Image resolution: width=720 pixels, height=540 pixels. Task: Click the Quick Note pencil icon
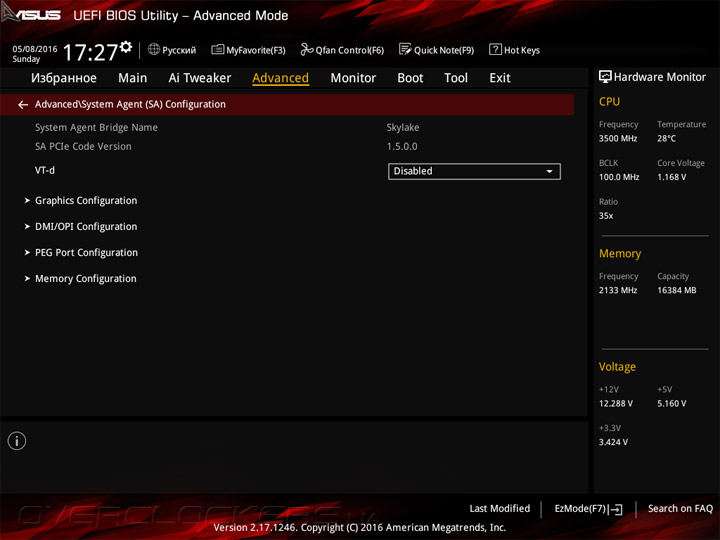tap(405, 49)
